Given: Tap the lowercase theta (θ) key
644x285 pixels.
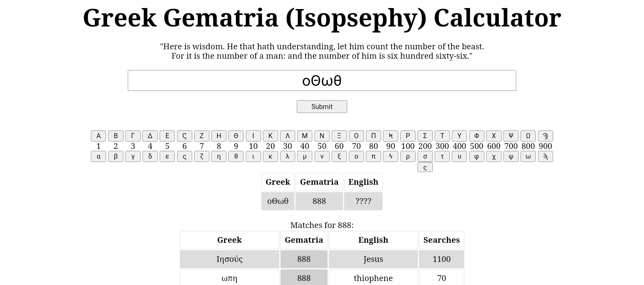Looking at the screenshot, I should click(236, 157).
